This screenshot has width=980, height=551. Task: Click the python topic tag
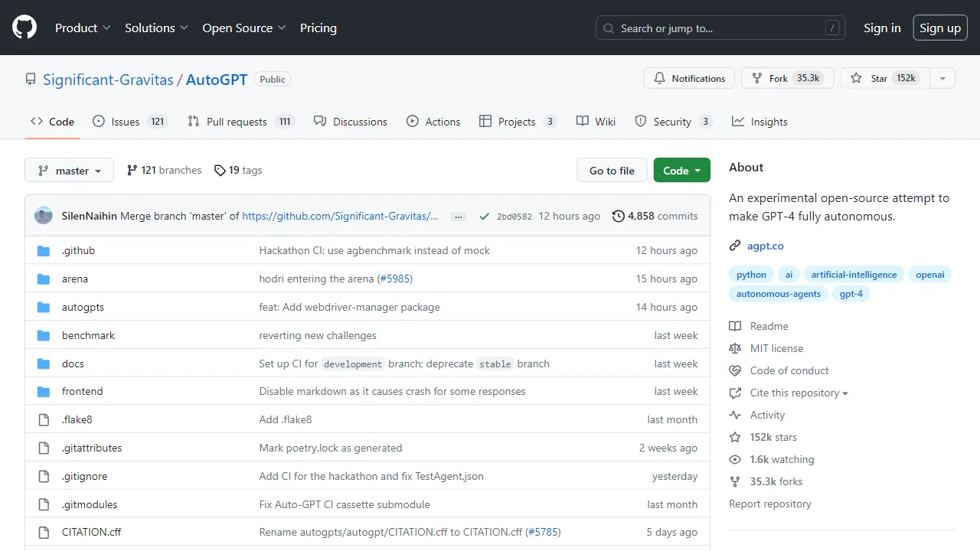point(751,275)
